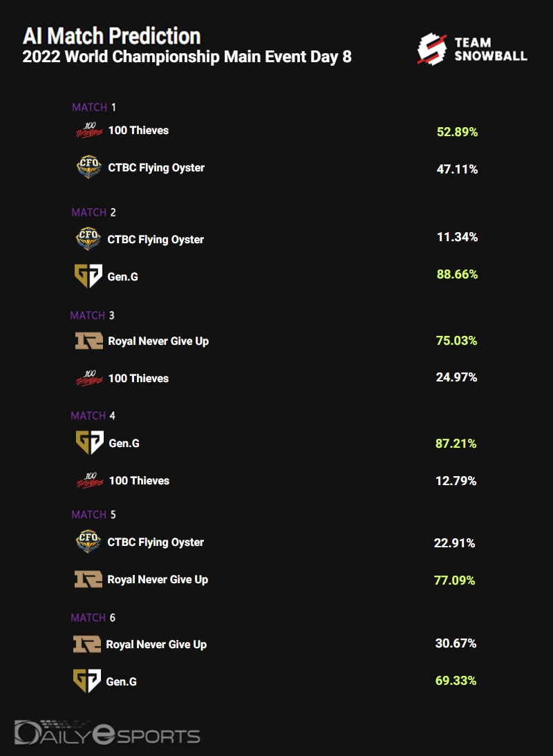This screenshot has height=756, width=553.
Task: Click the AI Match Prediction title
Action: 112,35
